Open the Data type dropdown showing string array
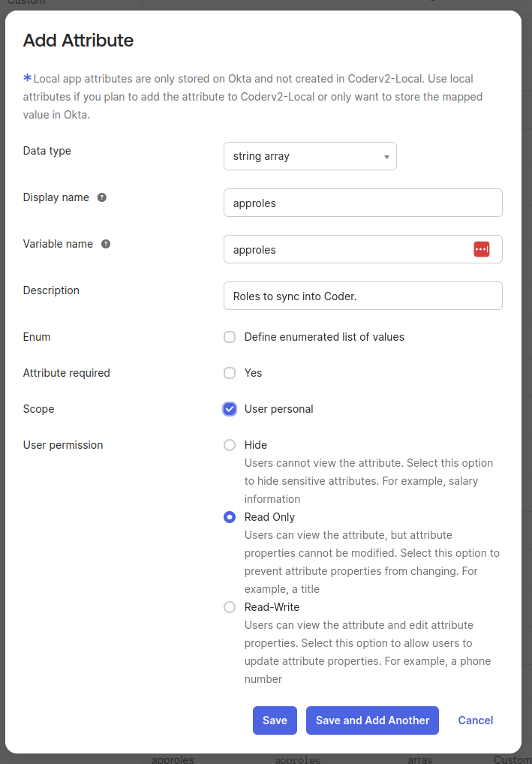Viewport: 532px width, 764px height. 310,156
